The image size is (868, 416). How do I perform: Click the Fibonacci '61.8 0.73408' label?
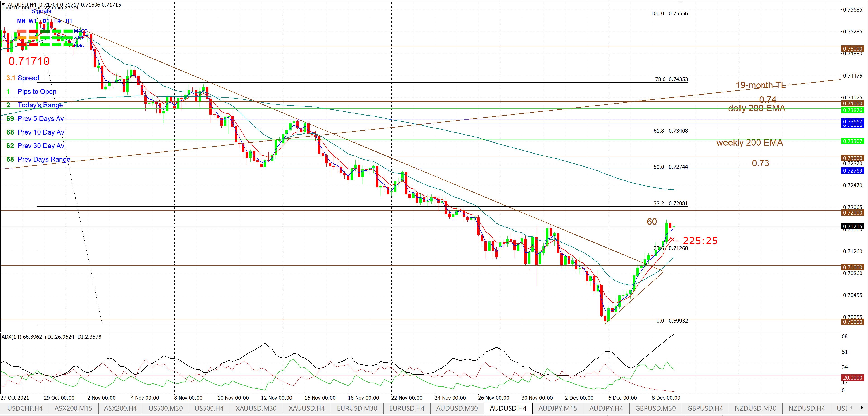[671, 131]
